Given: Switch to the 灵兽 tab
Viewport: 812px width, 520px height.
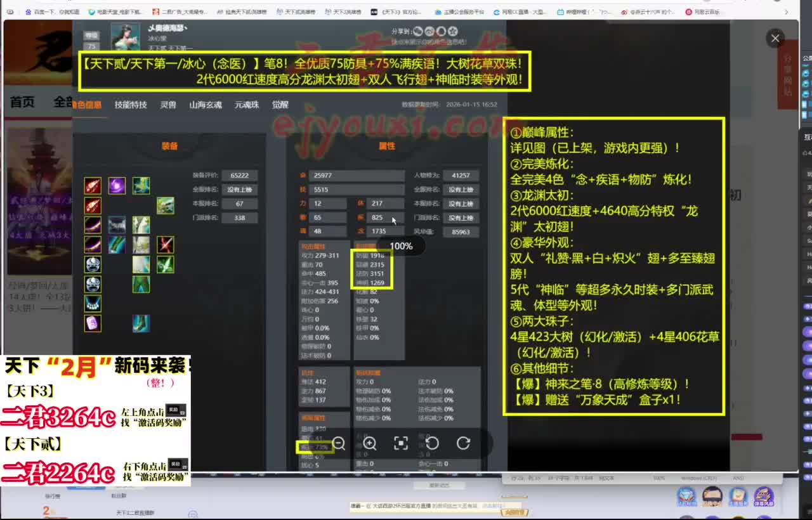Looking at the screenshot, I should click(x=168, y=105).
